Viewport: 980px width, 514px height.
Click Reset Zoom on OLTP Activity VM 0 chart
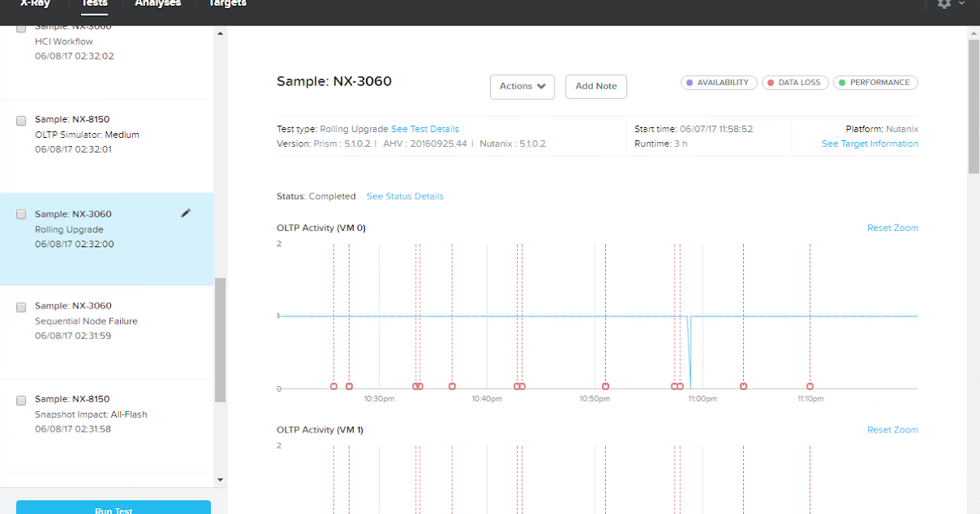(892, 228)
